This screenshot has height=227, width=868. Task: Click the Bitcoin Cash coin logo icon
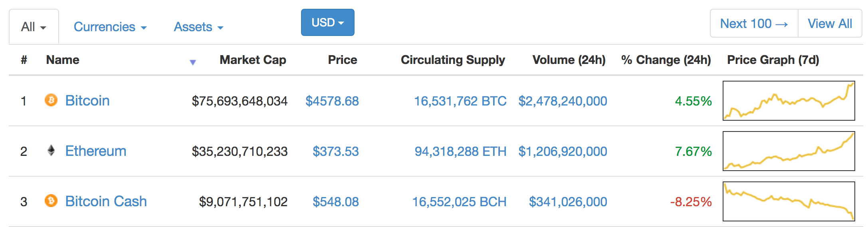coord(51,201)
